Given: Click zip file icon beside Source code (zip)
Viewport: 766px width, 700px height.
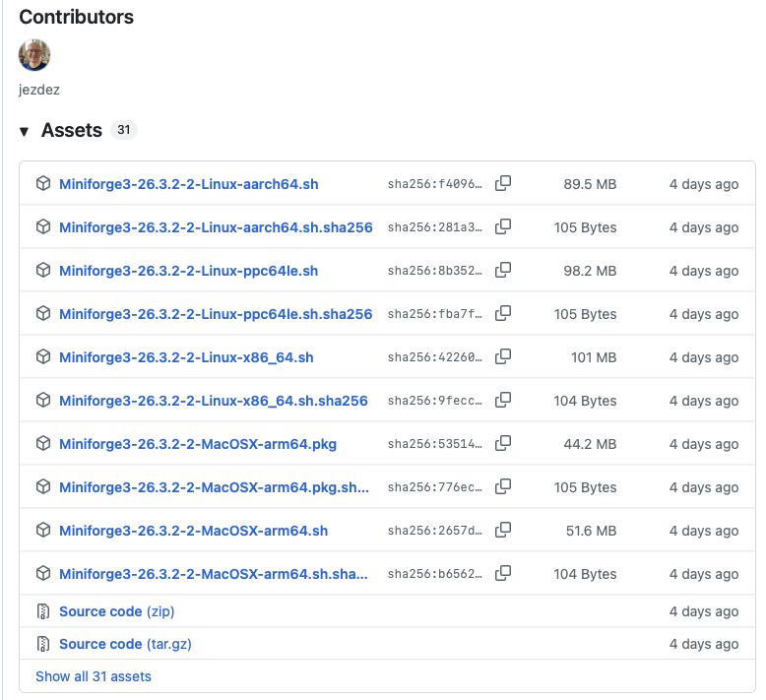Looking at the screenshot, I should pyautogui.click(x=43, y=611).
